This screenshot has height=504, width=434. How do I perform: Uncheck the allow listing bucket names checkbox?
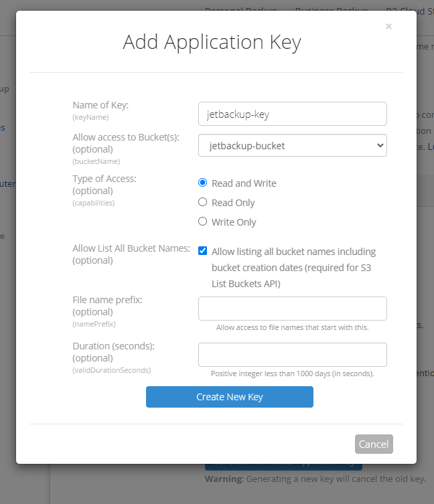(x=202, y=251)
